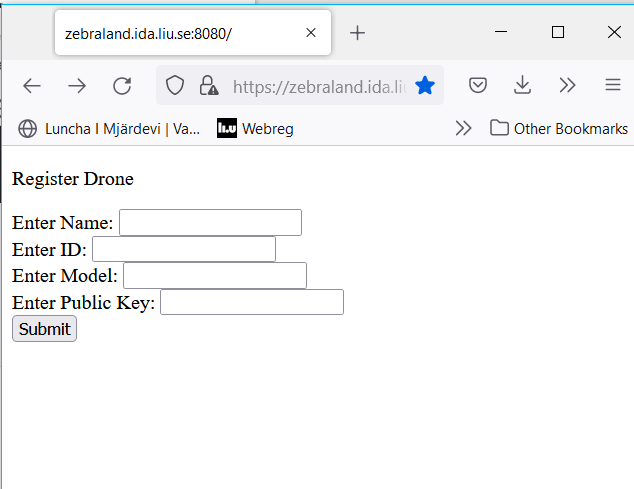Screen dimensions: 634x489
Task: Open the shield tracking protection icon
Action: click(x=175, y=85)
